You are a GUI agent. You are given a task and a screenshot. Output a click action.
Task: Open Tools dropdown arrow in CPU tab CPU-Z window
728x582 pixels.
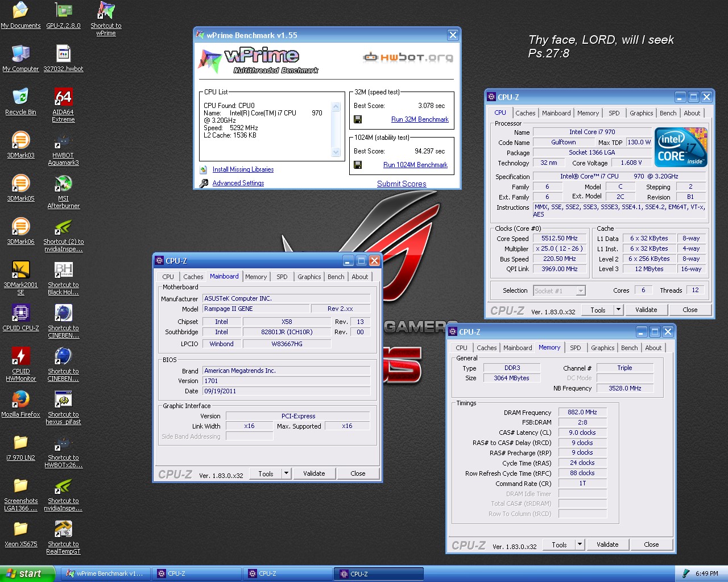pyautogui.click(x=618, y=310)
